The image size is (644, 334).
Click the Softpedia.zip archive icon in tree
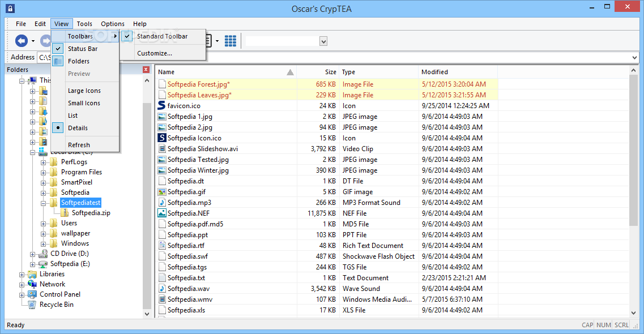click(65, 212)
